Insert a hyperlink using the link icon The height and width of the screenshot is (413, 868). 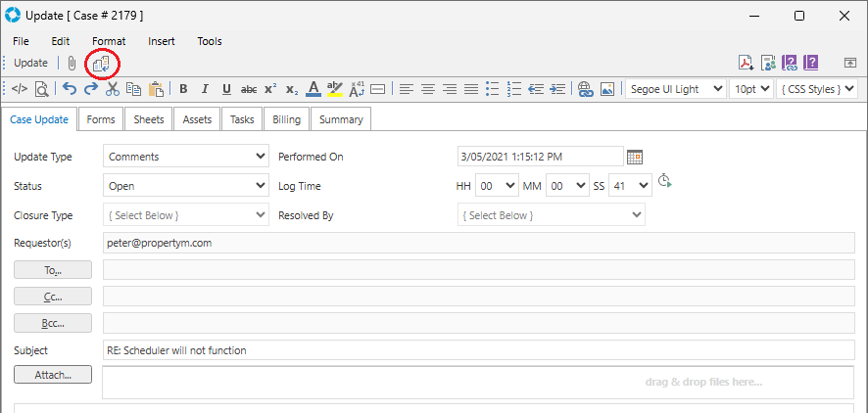(586, 89)
